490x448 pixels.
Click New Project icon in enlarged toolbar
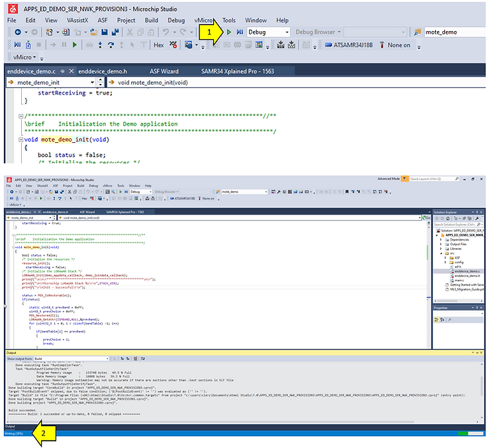click(x=49, y=32)
